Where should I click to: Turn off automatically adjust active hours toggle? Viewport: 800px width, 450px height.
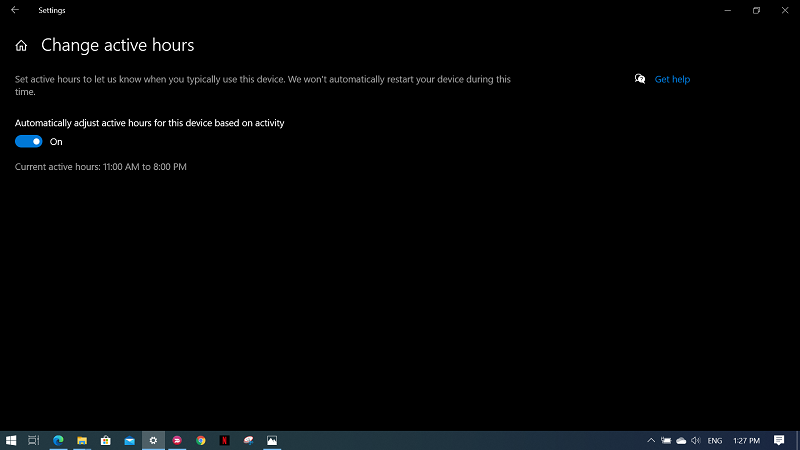tap(29, 141)
